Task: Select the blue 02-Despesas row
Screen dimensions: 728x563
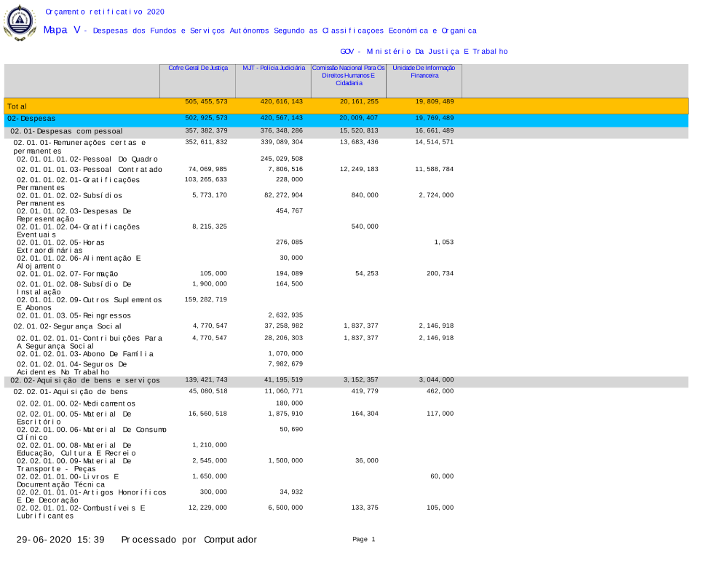Action: tap(31, 119)
